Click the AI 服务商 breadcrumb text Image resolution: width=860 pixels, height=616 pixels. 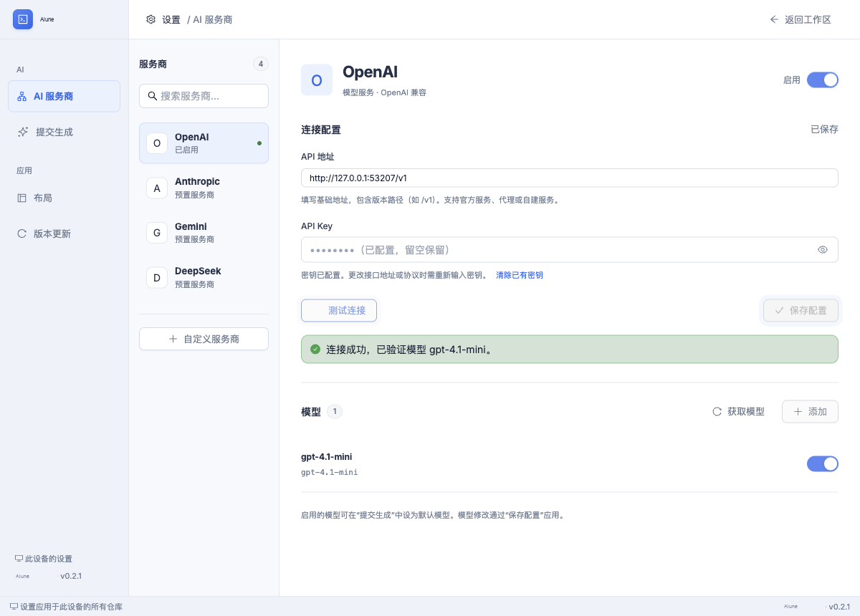[x=212, y=19]
